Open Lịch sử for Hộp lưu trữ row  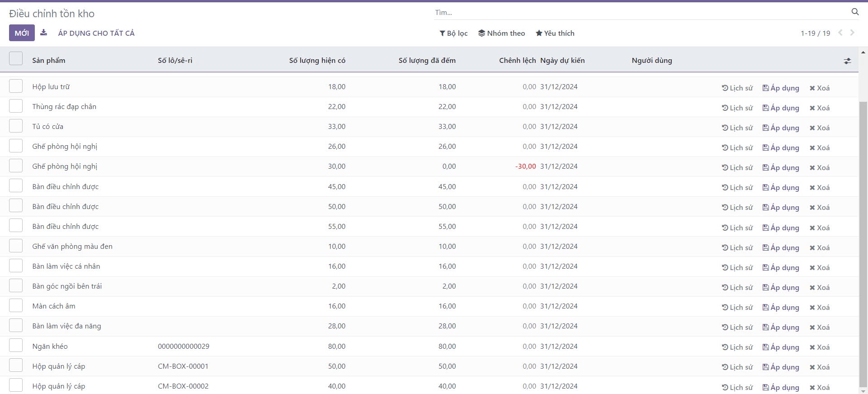tap(737, 88)
